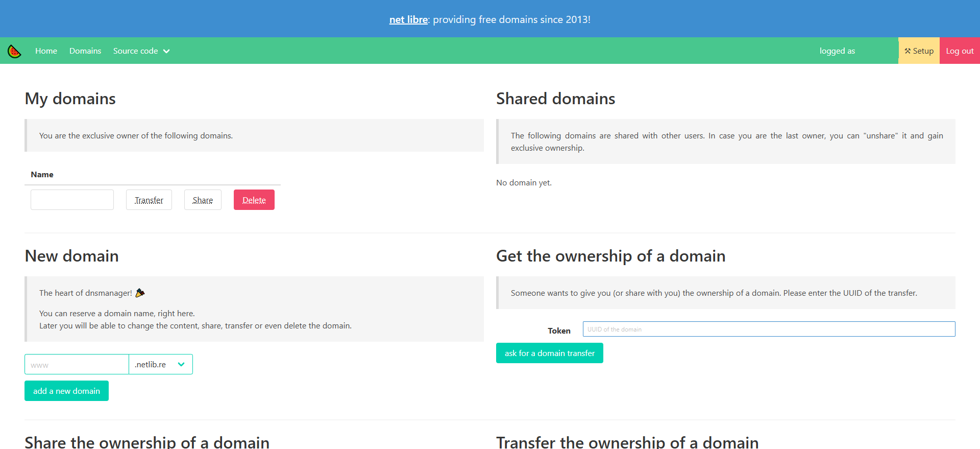Click the Token UUID input field
This screenshot has width=980, height=449.
[x=769, y=329]
